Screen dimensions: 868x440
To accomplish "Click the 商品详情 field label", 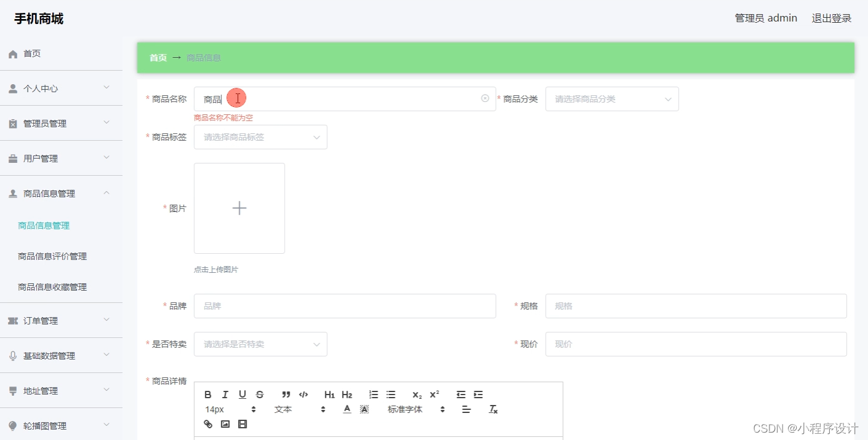I will click(169, 381).
